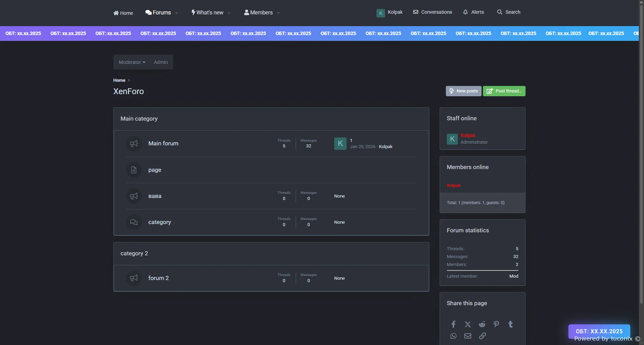
Task: Copy page link using chain icon
Action: (482, 336)
